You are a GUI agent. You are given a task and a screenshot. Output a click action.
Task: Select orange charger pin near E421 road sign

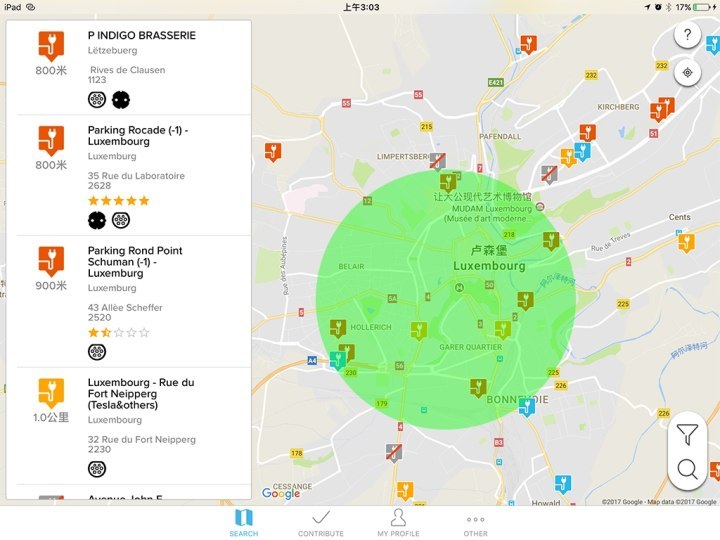529,45
